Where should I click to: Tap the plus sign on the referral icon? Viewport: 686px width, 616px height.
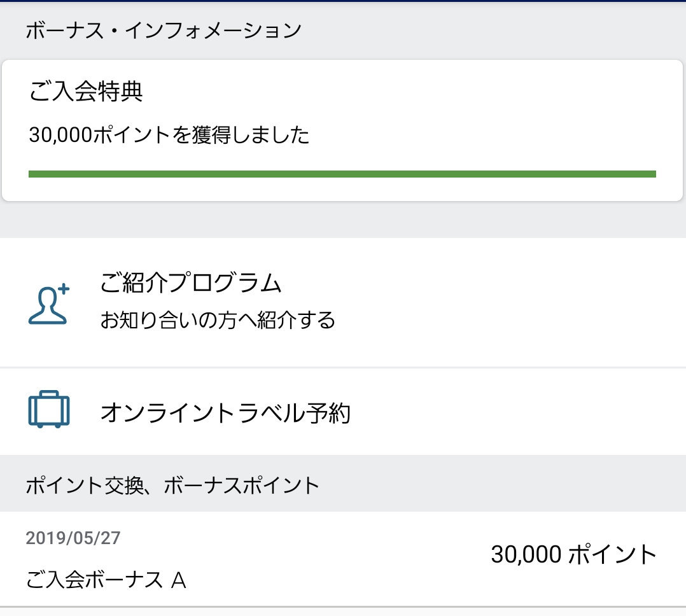pyautogui.click(x=64, y=289)
